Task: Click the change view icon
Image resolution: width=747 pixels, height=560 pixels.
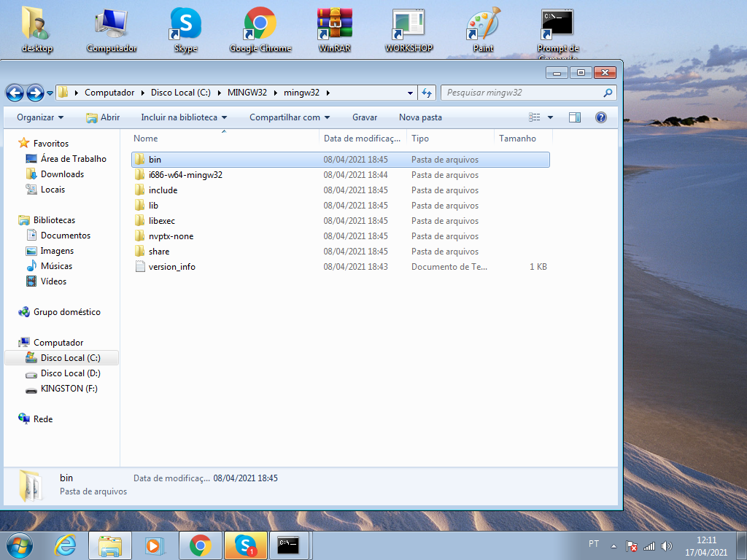Action: 535,117
